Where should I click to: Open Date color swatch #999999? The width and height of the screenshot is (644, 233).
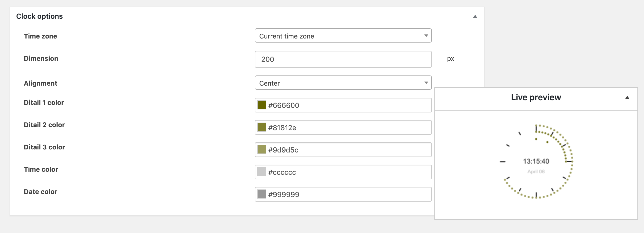(261, 194)
